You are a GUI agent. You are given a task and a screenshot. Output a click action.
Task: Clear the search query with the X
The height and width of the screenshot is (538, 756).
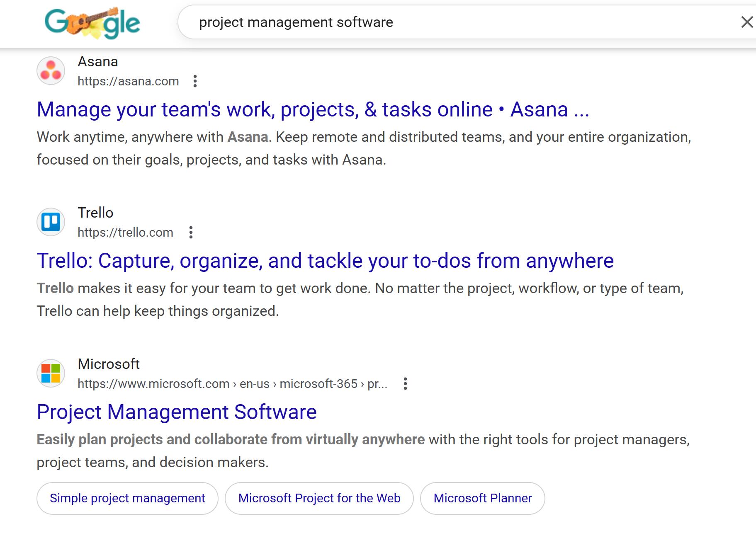[x=747, y=22]
